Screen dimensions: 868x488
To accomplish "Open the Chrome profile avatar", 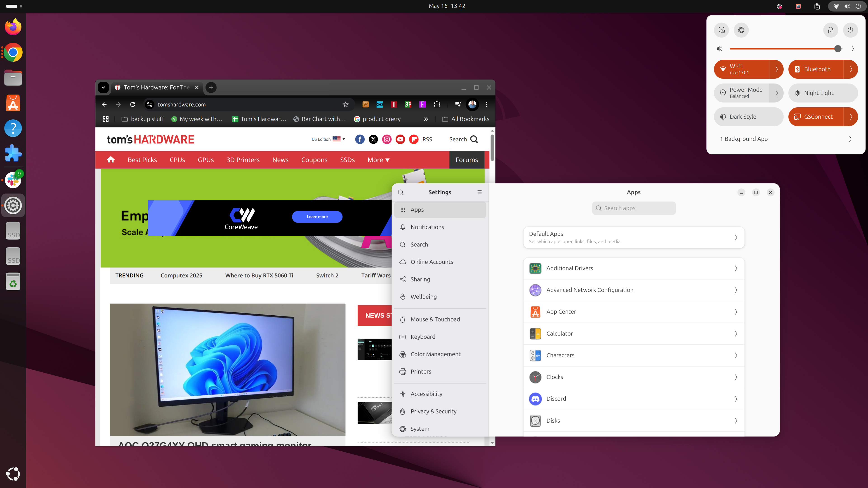I will 472,104.
